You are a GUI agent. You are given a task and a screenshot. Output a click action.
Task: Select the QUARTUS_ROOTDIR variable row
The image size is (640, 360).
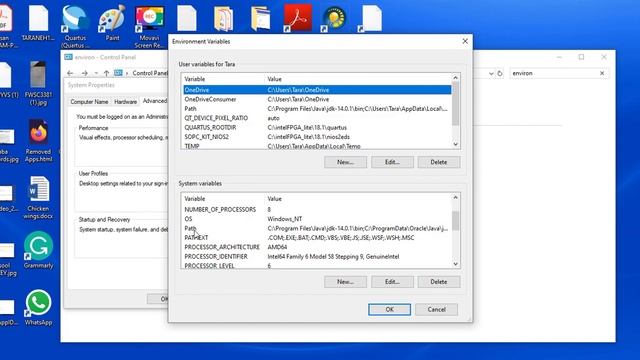[317, 127]
